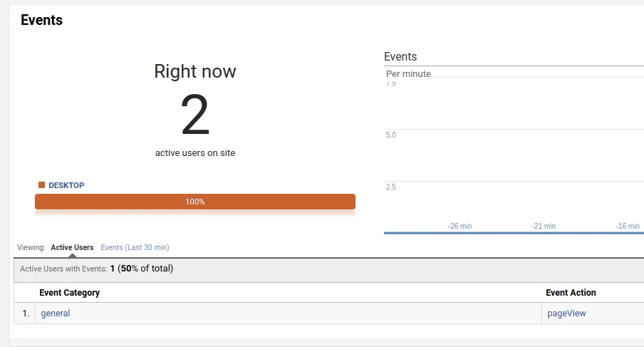Click the -26 min timeline label
This screenshot has width=644, height=347.
pyautogui.click(x=459, y=226)
